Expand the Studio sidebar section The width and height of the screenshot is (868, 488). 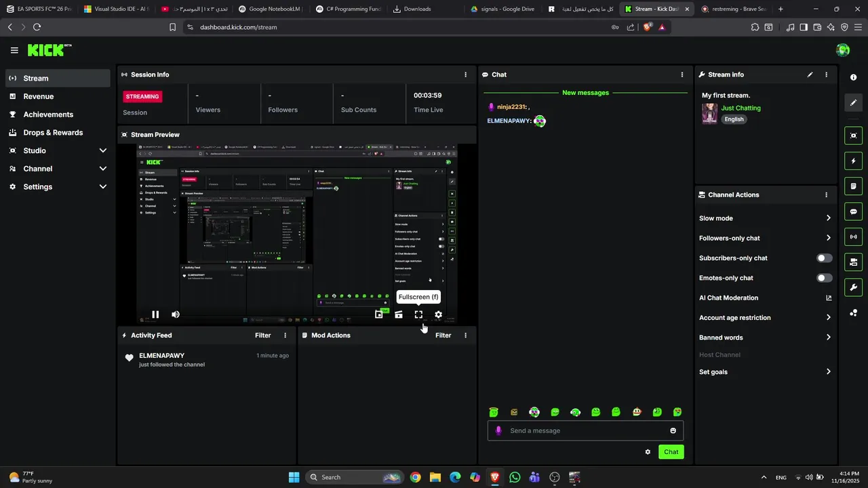click(x=103, y=150)
